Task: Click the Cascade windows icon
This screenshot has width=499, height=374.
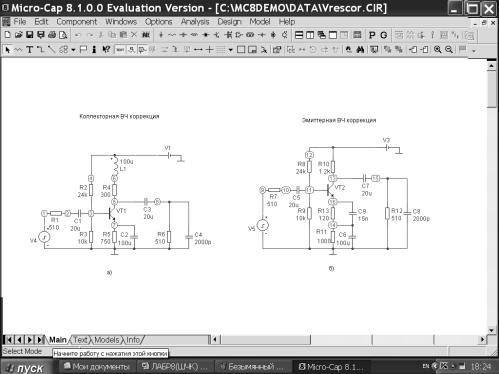Action: pos(321,35)
